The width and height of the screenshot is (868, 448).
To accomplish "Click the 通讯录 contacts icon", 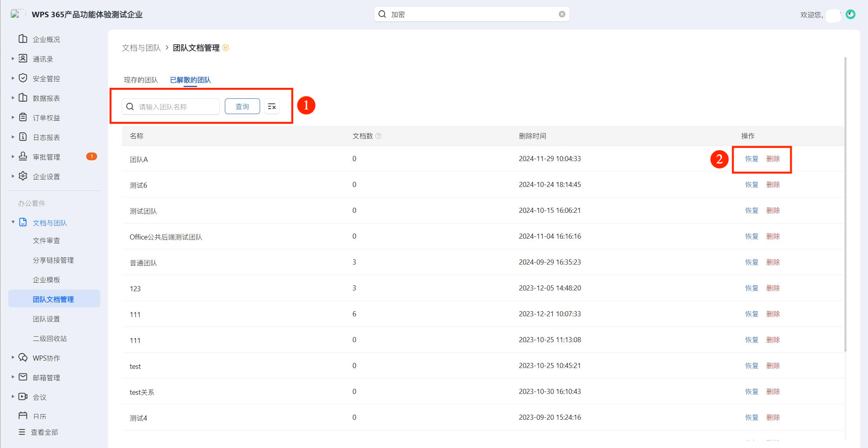I will [23, 58].
